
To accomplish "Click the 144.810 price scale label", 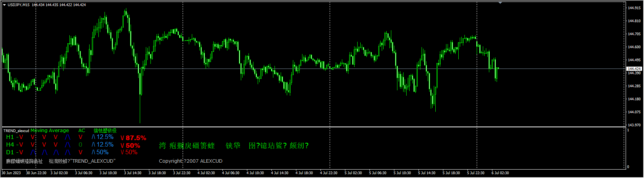I will [634, 21].
